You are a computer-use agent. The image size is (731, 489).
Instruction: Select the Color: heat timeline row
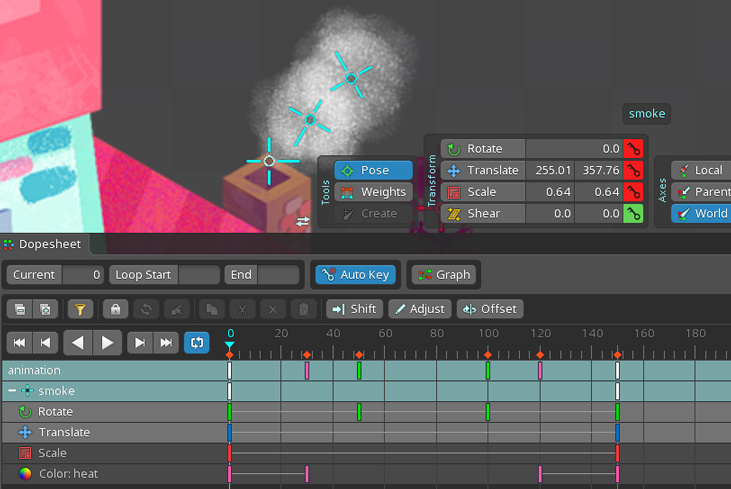tap(68, 474)
